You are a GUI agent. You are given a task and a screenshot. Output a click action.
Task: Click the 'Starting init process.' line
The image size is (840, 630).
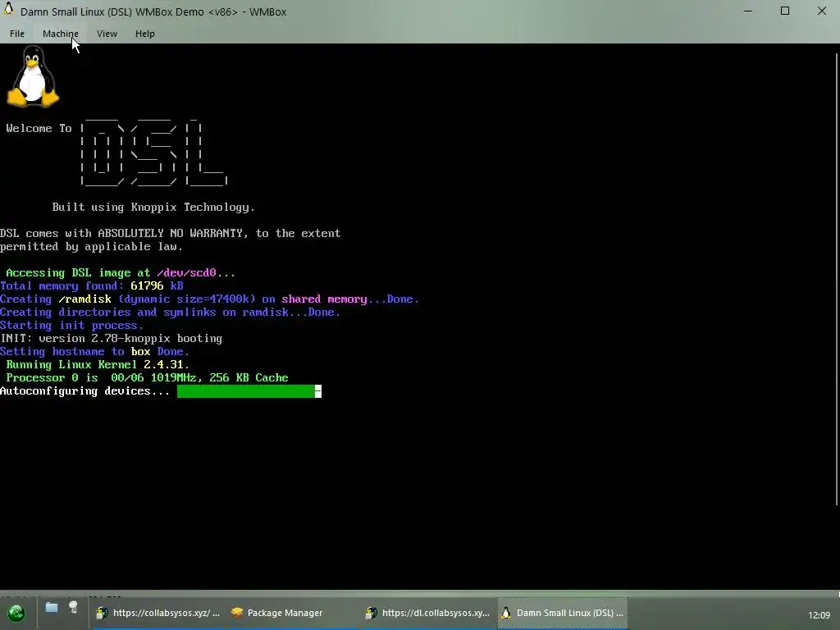[71, 326]
